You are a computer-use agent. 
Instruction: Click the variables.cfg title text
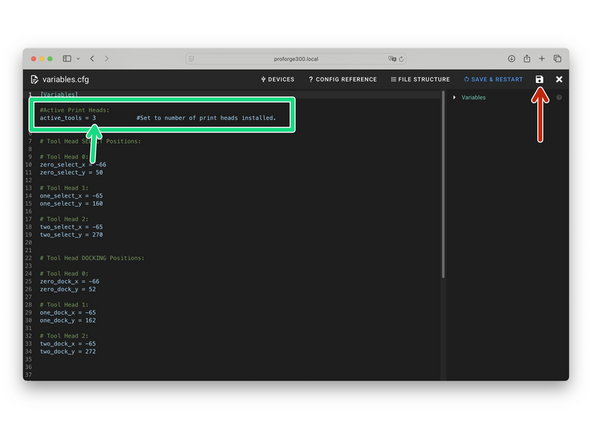click(x=66, y=79)
